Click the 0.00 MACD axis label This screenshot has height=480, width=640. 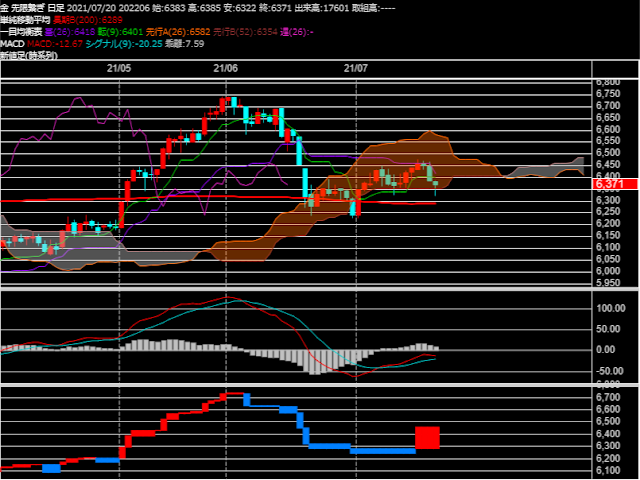(606, 349)
